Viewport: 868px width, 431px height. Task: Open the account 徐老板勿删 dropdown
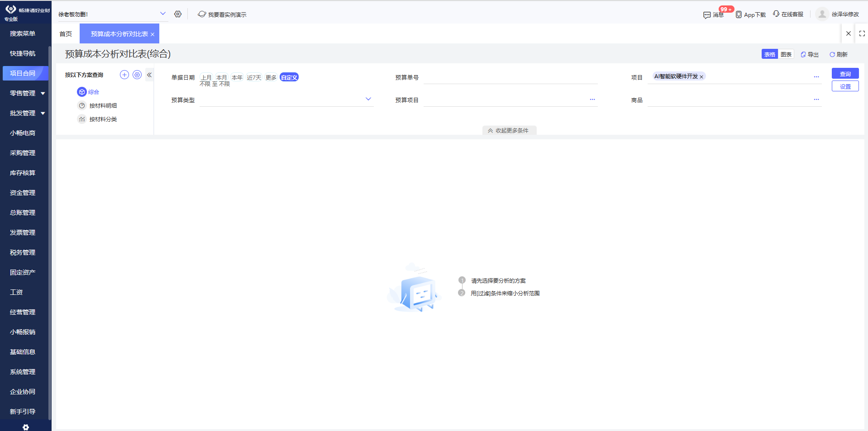(162, 14)
